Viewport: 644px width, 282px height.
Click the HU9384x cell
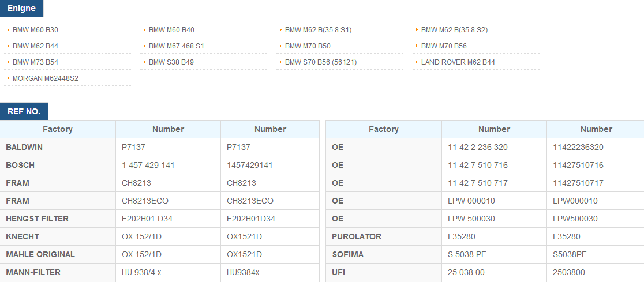pos(270,272)
